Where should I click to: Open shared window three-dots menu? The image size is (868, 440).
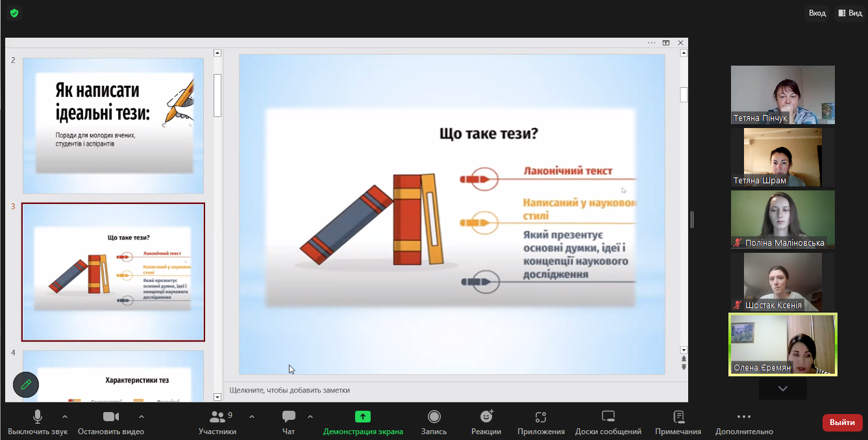point(651,43)
